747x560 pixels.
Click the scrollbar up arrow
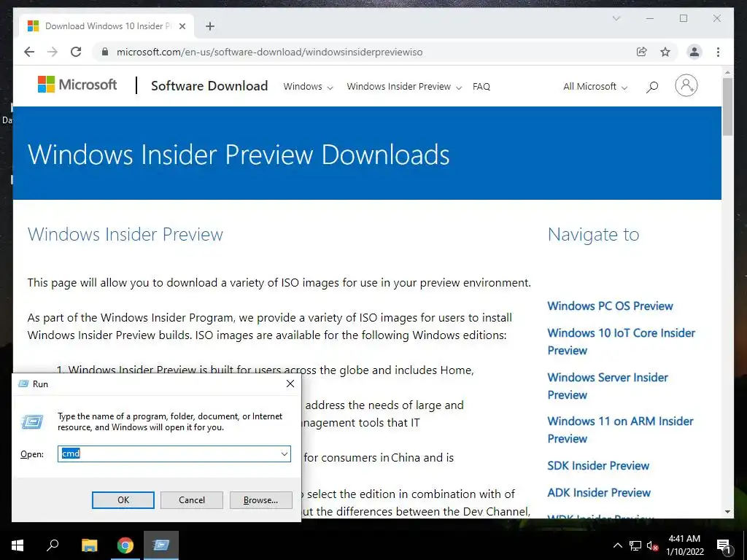(x=727, y=72)
